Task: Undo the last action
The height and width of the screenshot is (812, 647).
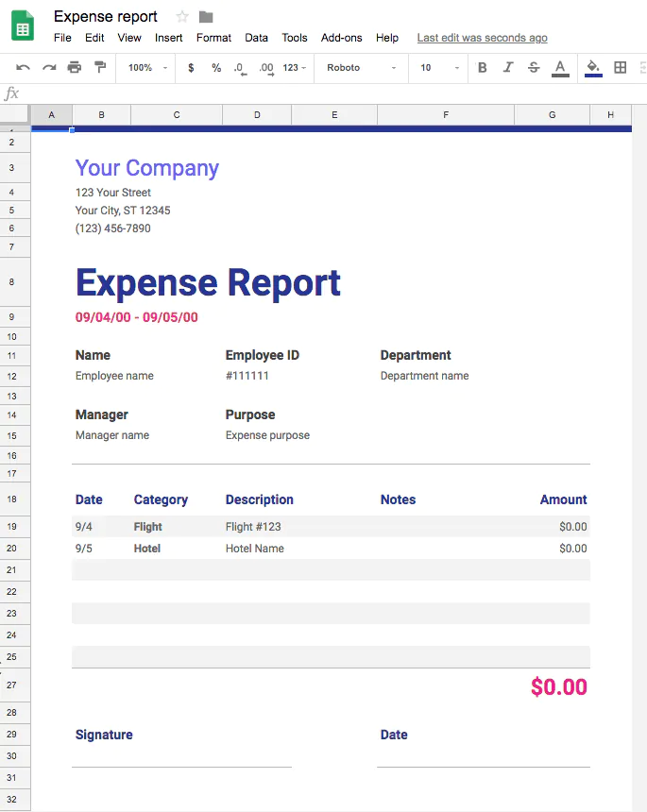Action: click(23, 67)
